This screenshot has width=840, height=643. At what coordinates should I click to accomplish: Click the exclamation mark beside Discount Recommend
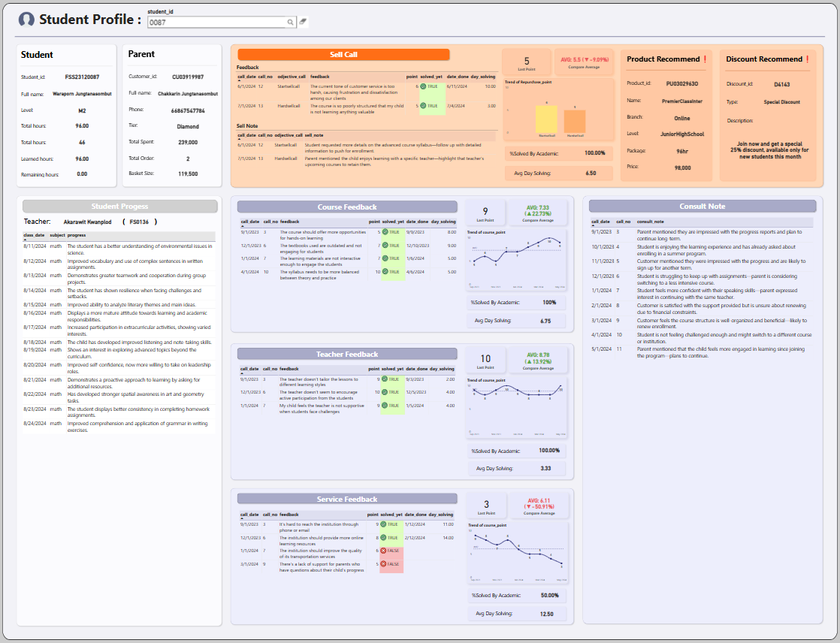coord(808,59)
